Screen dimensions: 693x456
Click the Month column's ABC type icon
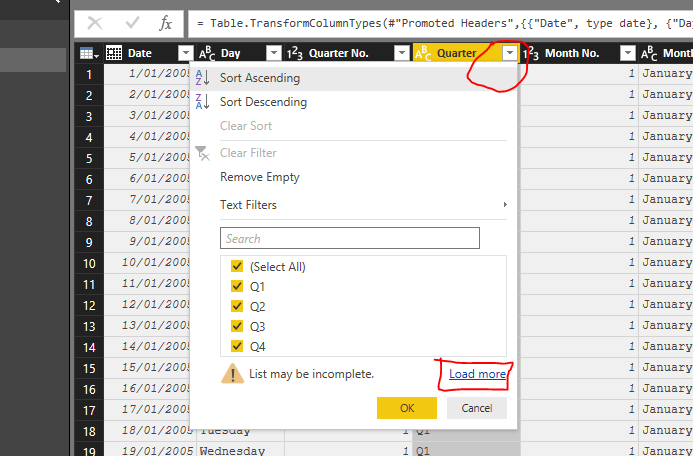pyautogui.click(x=649, y=53)
